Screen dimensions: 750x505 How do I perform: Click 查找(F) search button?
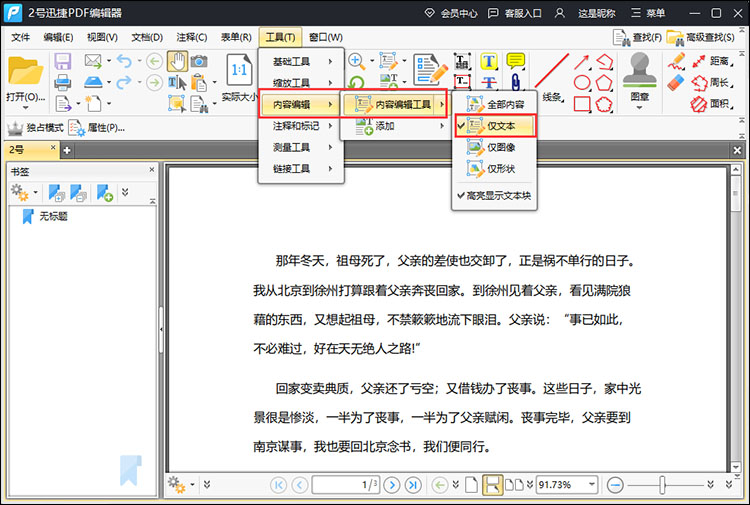click(638, 37)
